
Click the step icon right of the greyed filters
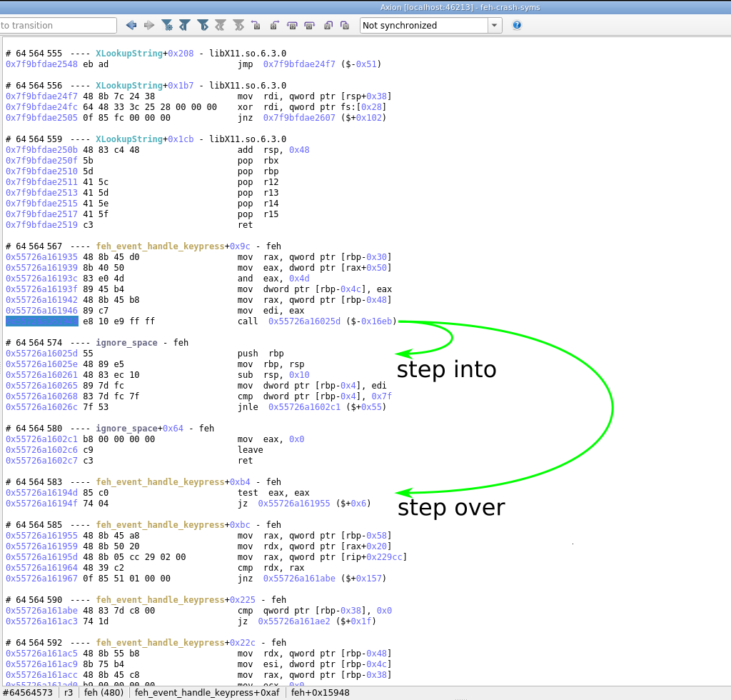coord(256,25)
